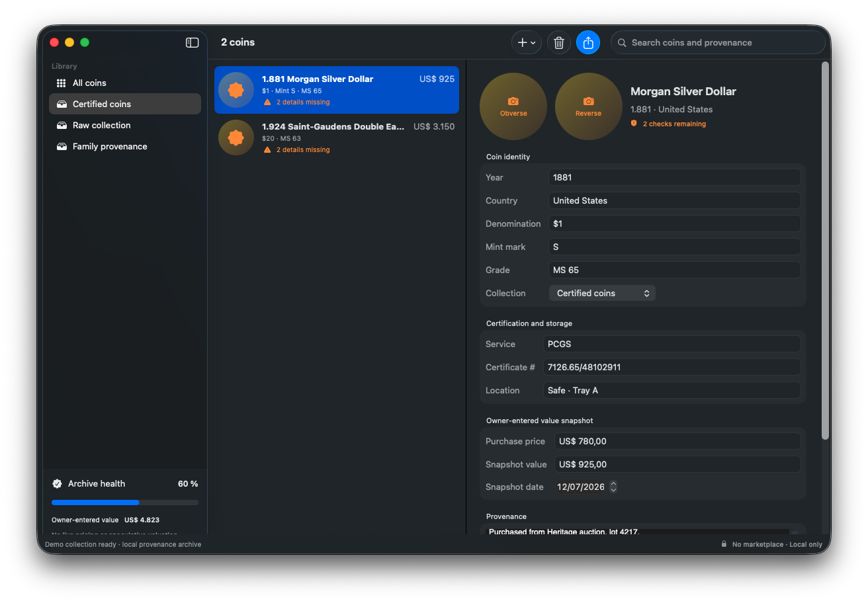Select Certified coins in sidebar
The image size is (868, 603).
click(x=125, y=104)
